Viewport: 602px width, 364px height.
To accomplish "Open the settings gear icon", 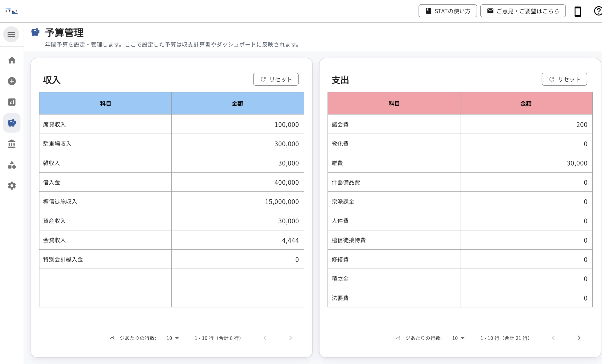I will coord(12,186).
